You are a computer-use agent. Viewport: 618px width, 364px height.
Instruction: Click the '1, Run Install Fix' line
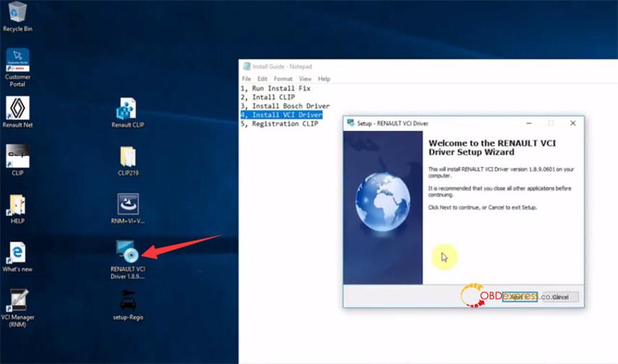tap(275, 89)
